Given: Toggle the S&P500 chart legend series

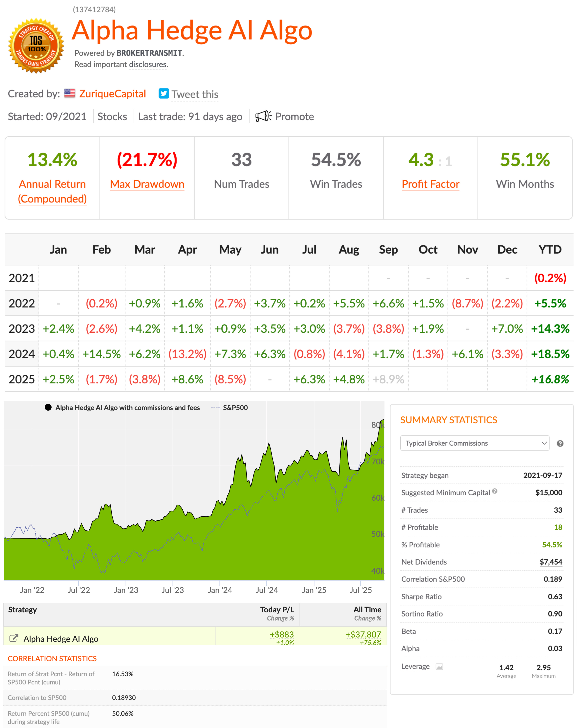Looking at the screenshot, I should pyautogui.click(x=235, y=408).
